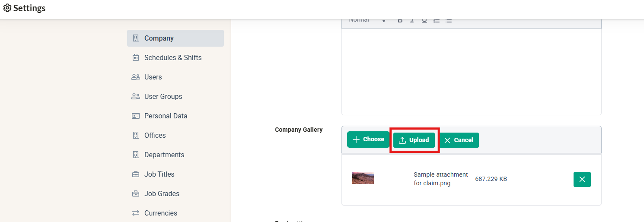
Task: Click the Currencies exchange arrows icon
Action: tap(136, 213)
